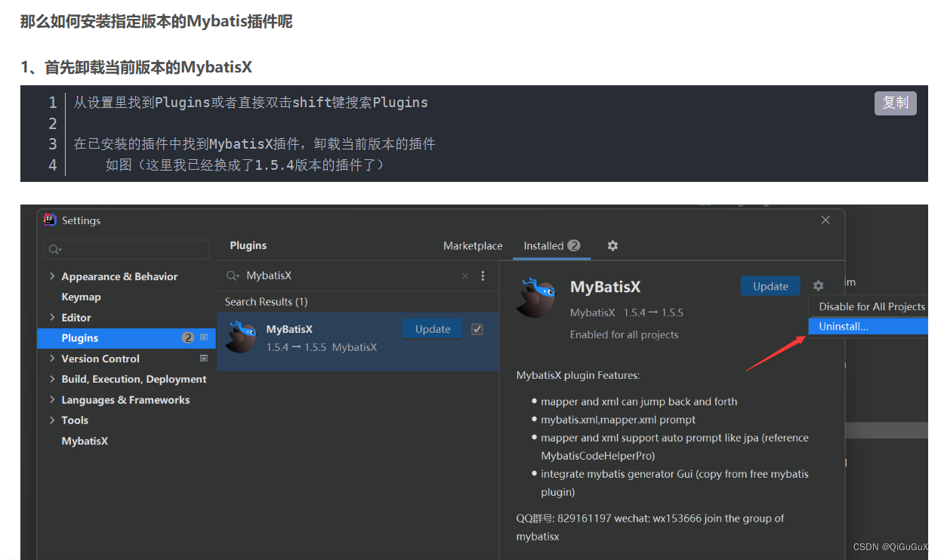Clear the MybatisX plugin search using the X icon
The image size is (941, 560).
point(464,276)
